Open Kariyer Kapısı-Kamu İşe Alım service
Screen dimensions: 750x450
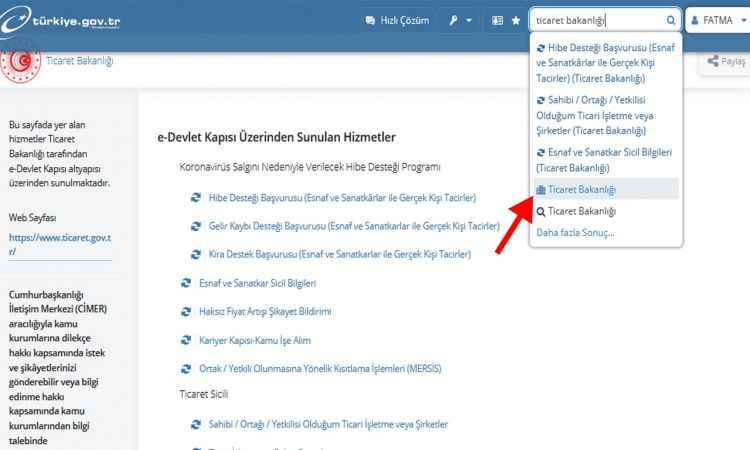coord(255,340)
